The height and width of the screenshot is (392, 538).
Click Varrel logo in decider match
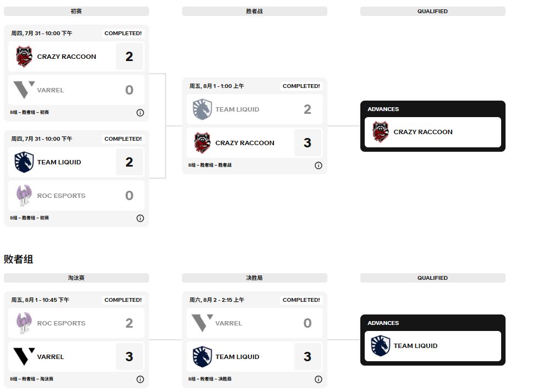coord(202,323)
